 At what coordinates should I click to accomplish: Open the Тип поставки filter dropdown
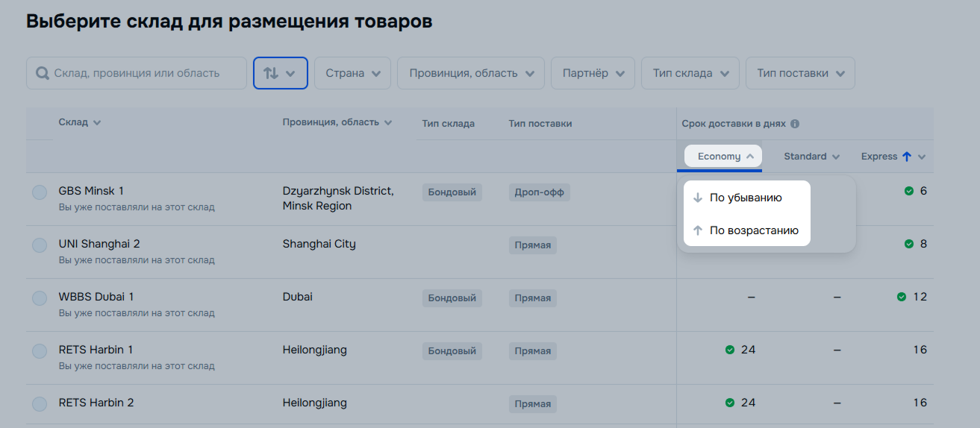pyautogui.click(x=800, y=73)
